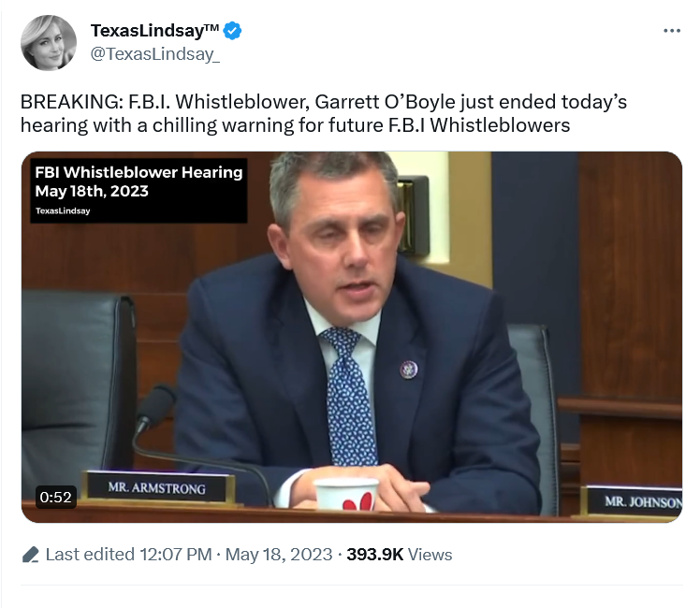Click the May 18, 2023 date link

(279, 555)
